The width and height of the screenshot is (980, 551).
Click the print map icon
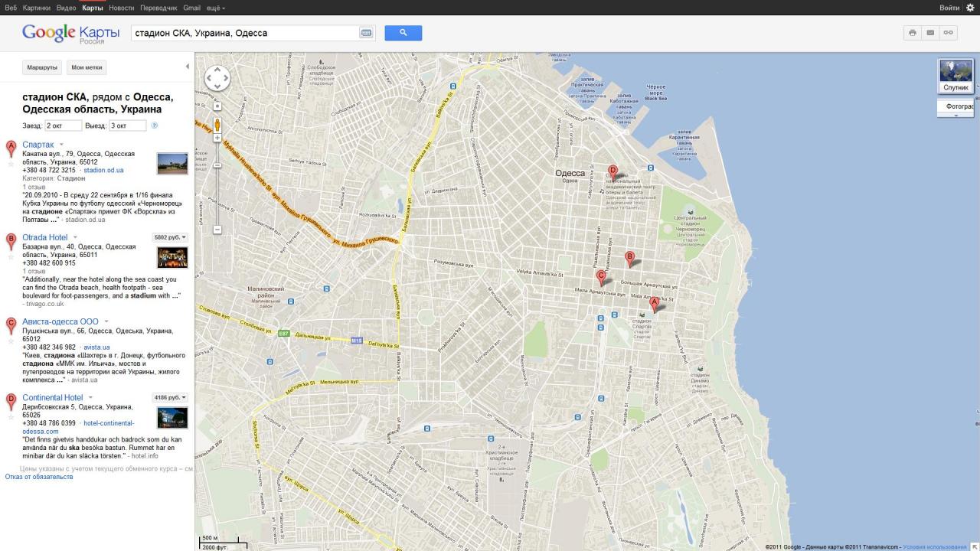pyautogui.click(x=912, y=33)
